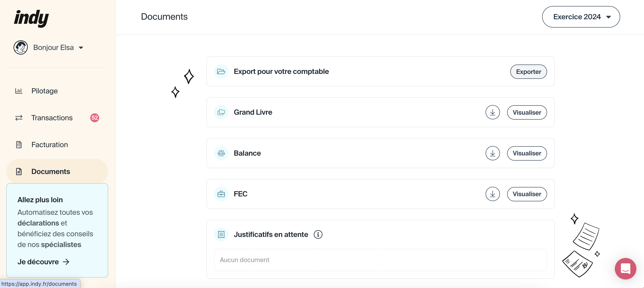The width and height of the screenshot is (644, 288).
Task: Download the Balance document
Action: pyautogui.click(x=492, y=153)
